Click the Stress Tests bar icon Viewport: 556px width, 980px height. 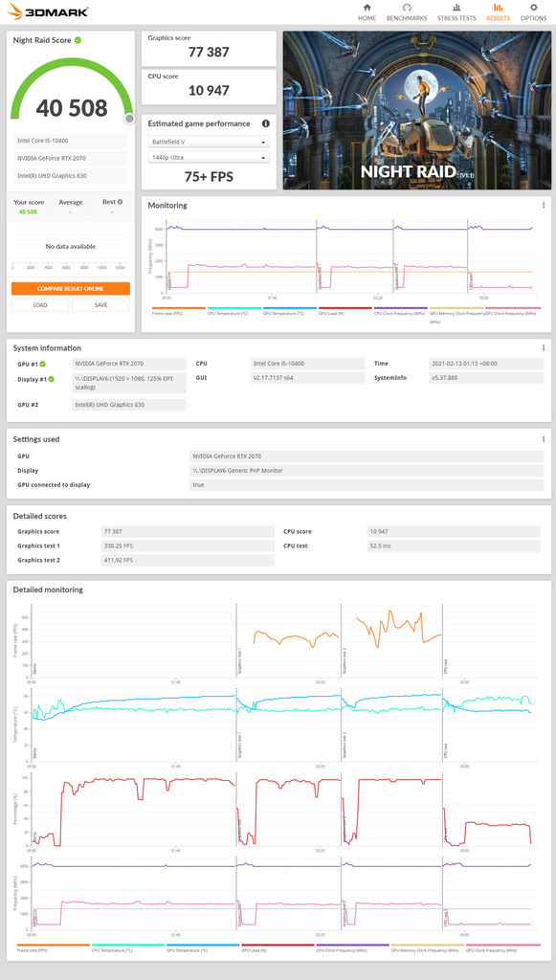click(x=456, y=8)
